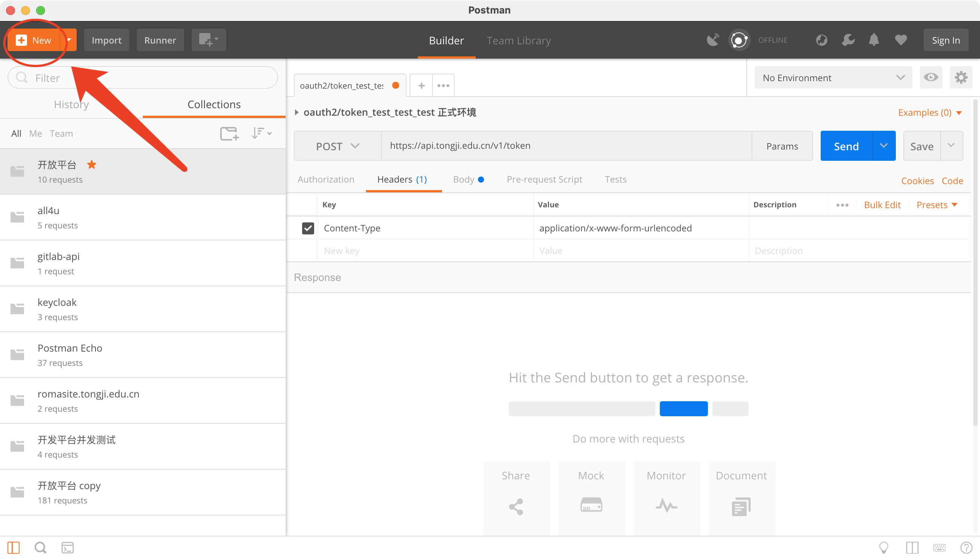The height and width of the screenshot is (559, 980).
Task: Click the environment quick look eye icon
Action: coord(931,77)
